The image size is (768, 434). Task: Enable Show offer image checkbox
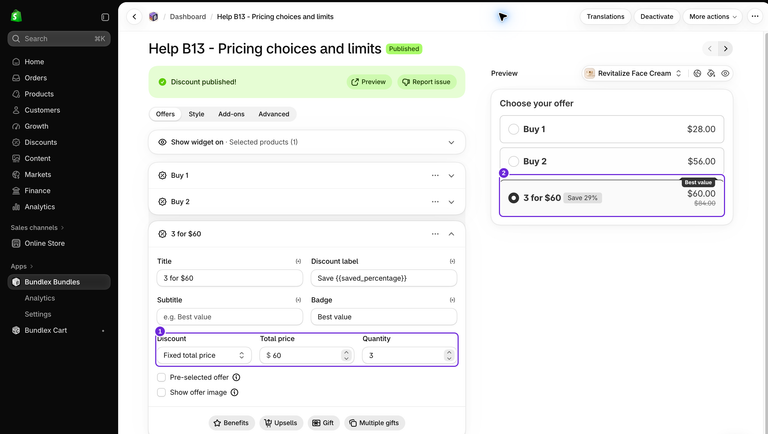[161, 392]
